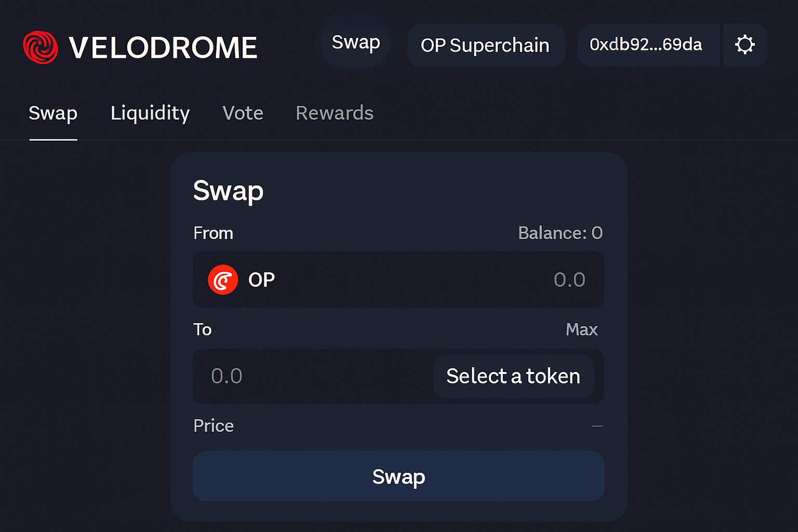
Task: Change the From token from OP
Action: (242, 280)
